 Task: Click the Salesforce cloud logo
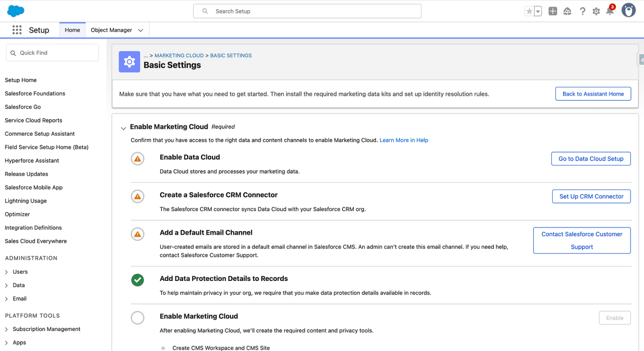click(x=16, y=11)
